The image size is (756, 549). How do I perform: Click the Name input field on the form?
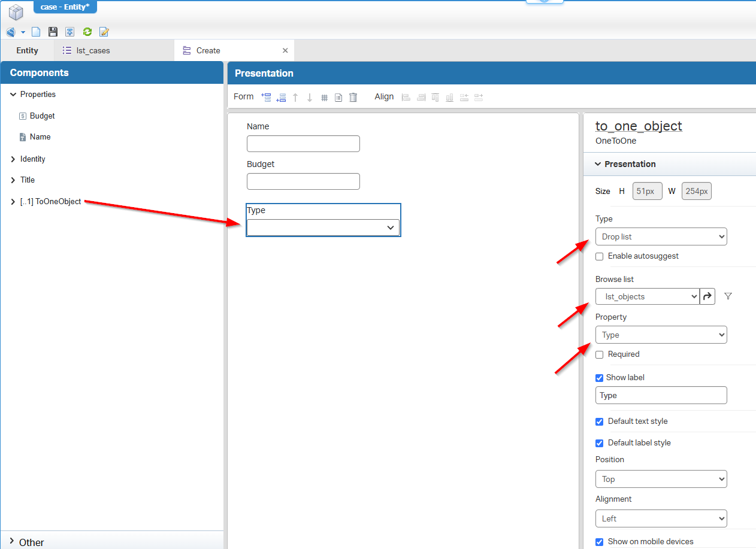tap(303, 144)
